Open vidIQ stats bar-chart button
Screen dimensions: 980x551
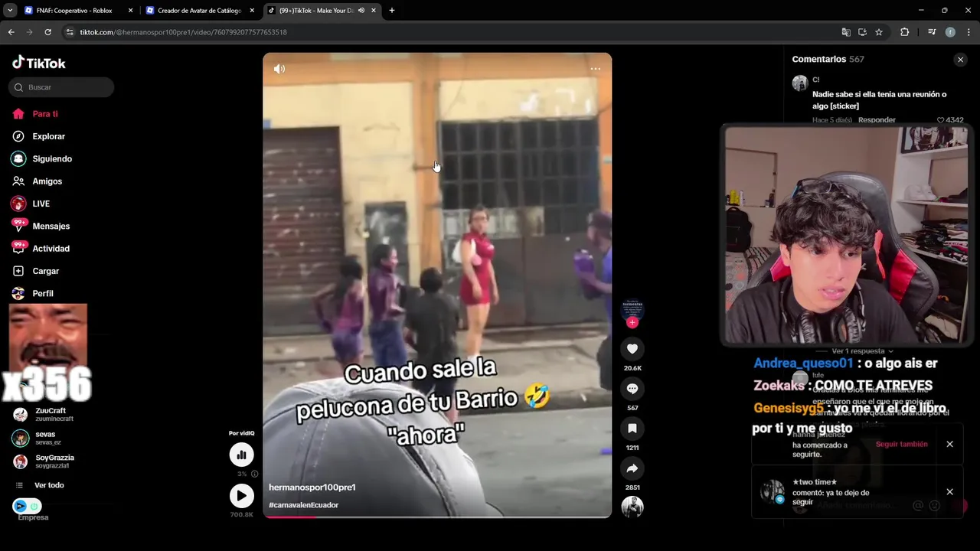pyautogui.click(x=241, y=455)
